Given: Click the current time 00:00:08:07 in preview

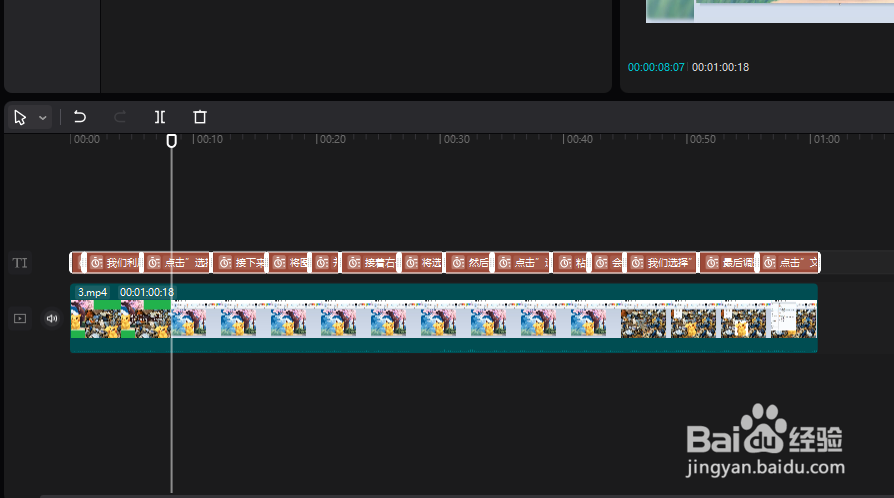Looking at the screenshot, I should tap(656, 67).
